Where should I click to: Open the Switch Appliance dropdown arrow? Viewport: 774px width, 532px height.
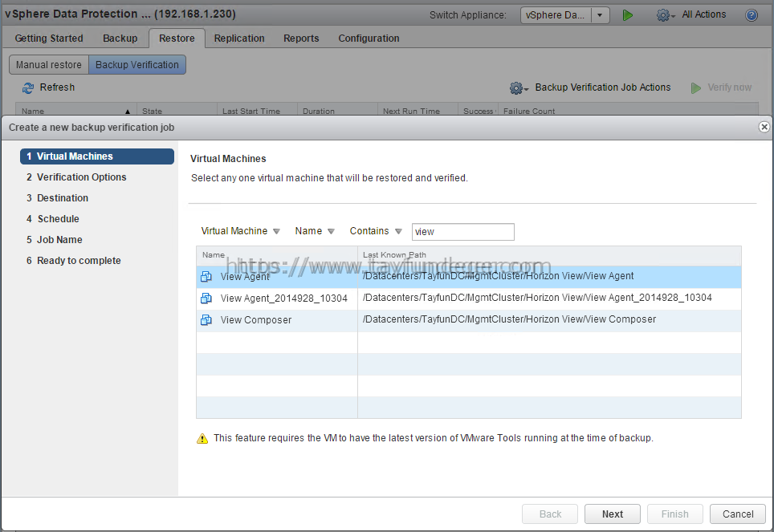(x=600, y=15)
